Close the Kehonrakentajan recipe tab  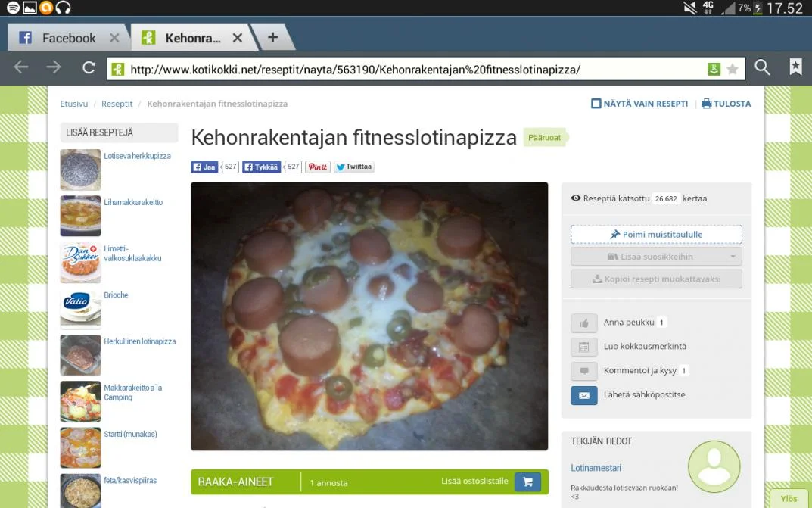click(237, 38)
